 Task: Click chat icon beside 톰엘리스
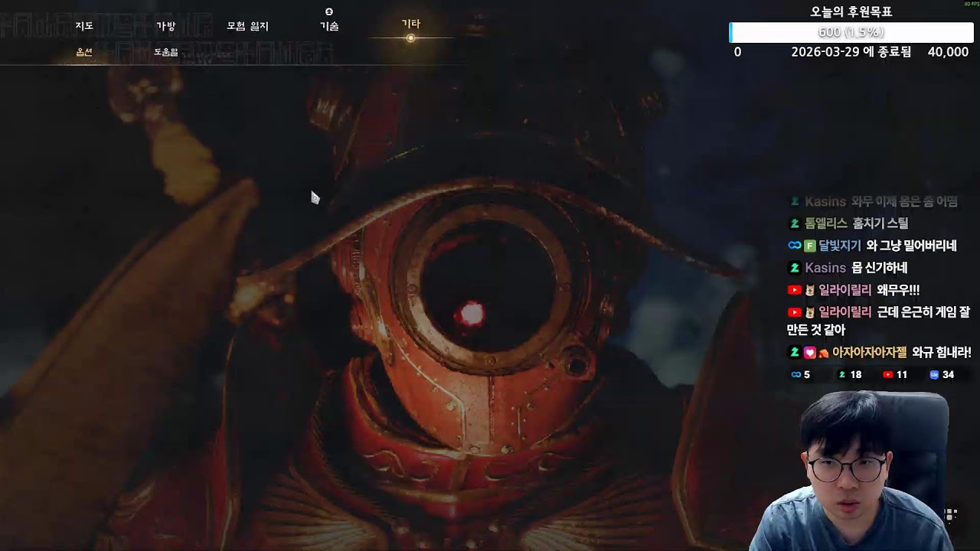(x=795, y=223)
